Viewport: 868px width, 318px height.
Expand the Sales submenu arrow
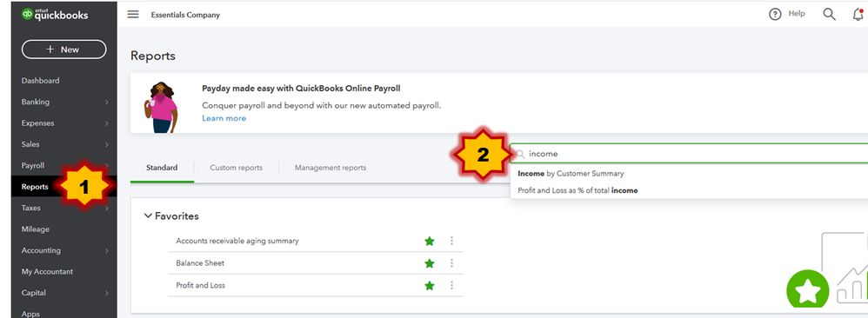tap(106, 145)
